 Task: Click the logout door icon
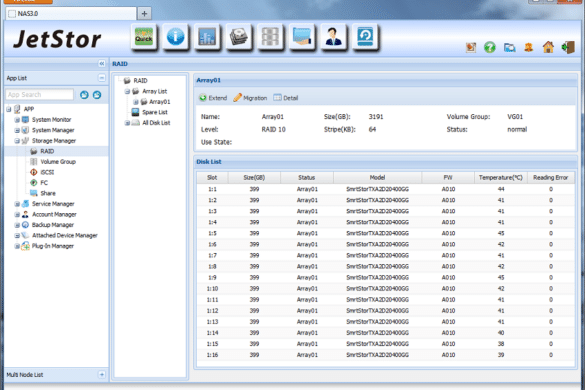click(568, 47)
